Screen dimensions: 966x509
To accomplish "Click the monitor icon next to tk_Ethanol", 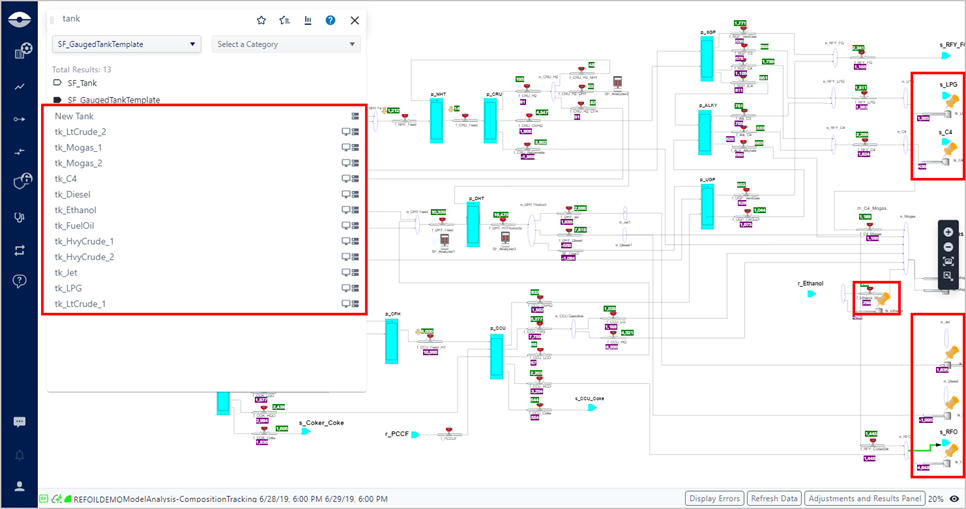I will click(346, 210).
